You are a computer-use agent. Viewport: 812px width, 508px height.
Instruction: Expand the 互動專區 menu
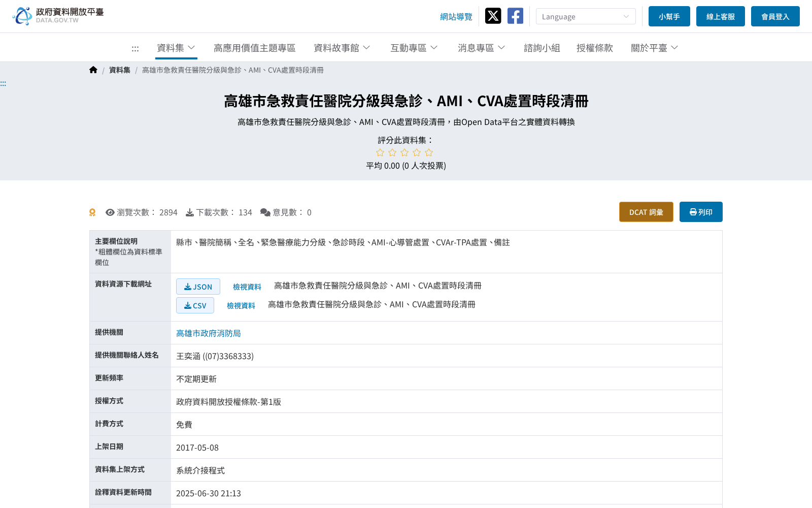coord(414,48)
